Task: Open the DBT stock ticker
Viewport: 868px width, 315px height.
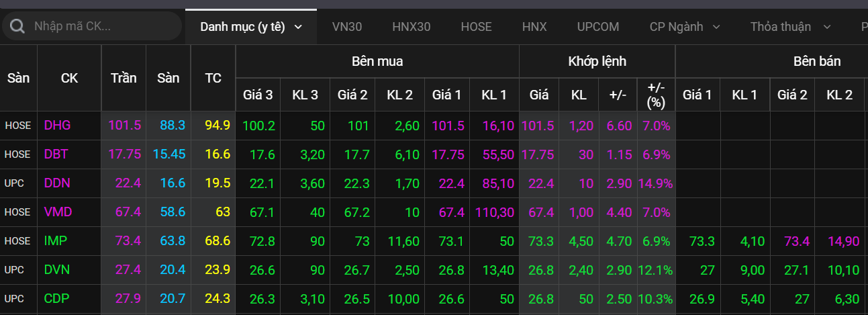Action: coord(56,154)
